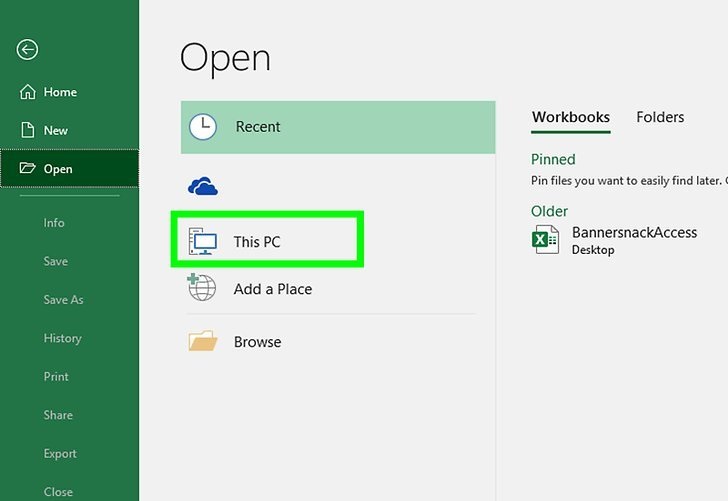The width and height of the screenshot is (728, 501).
Task: Open the Export menu option
Action: [x=60, y=453]
